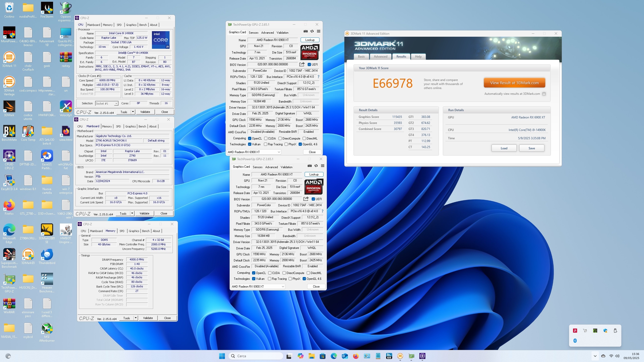The image size is (644, 362).
Task: Click the BIOS export icon in bottom GPU-Z
Action: [x=306, y=199]
